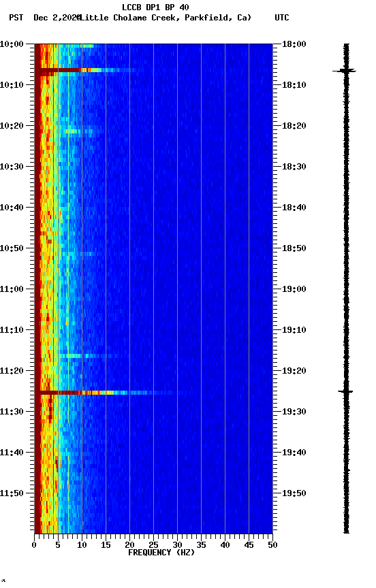Screen dimensions: 376x588
Task: Click the 19:00 UTC time label
Action: pos(294,289)
